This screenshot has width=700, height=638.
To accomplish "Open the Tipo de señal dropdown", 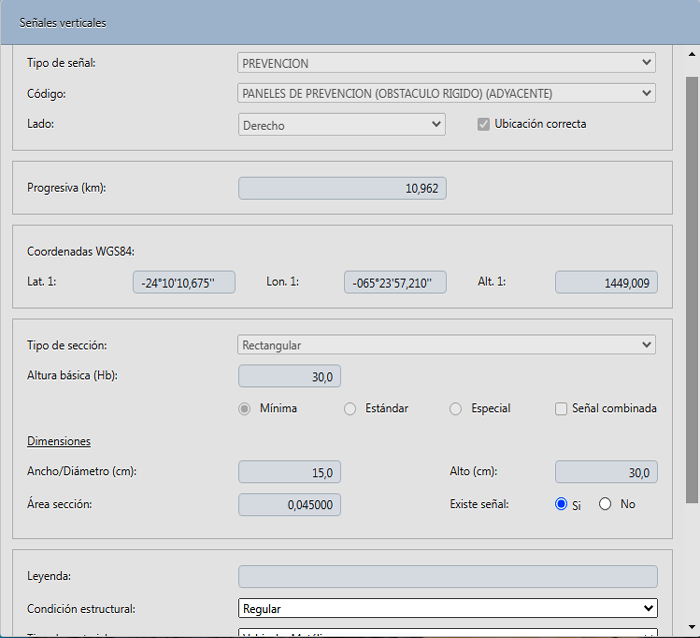I will point(446,63).
